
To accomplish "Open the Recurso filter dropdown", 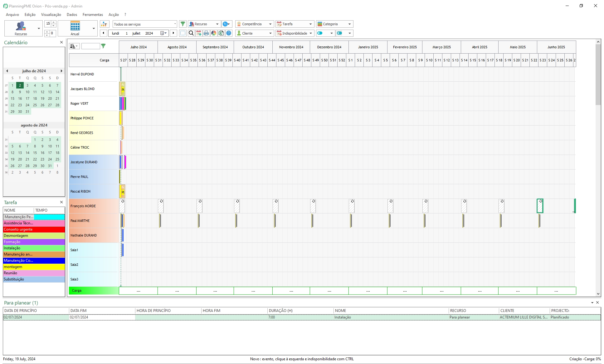I will 204,24.
